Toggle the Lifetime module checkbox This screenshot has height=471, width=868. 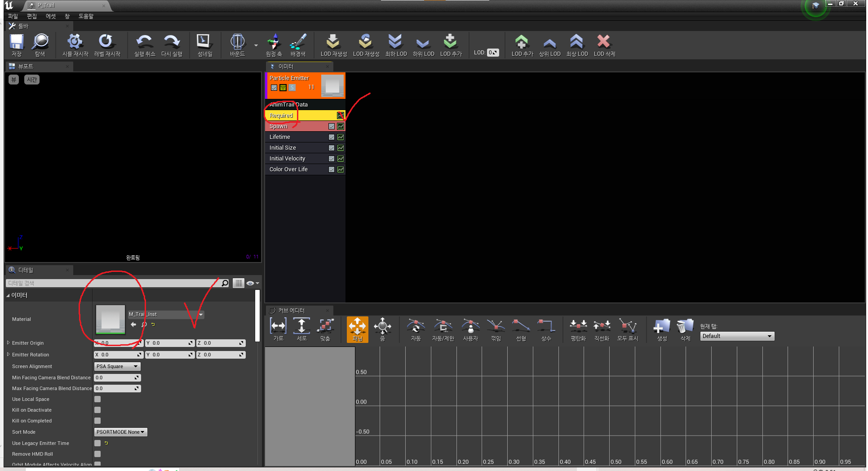tap(332, 137)
